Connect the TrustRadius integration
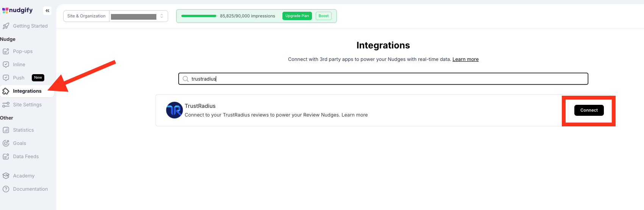Screen dimensions: 644x210 589,110
